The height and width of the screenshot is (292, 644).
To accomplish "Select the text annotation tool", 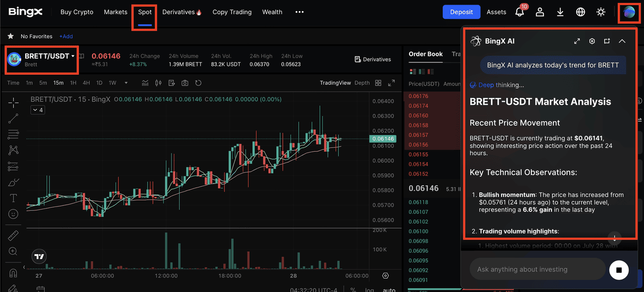I will [14, 198].
